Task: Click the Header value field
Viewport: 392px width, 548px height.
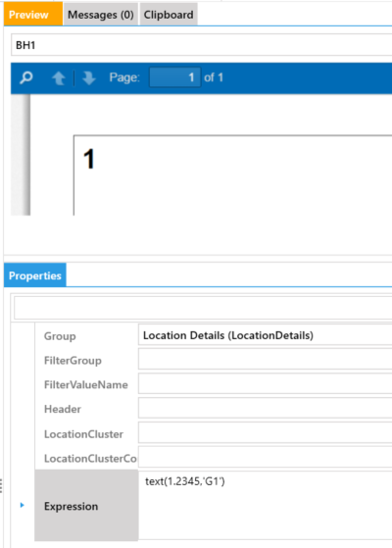Action: 266,408
